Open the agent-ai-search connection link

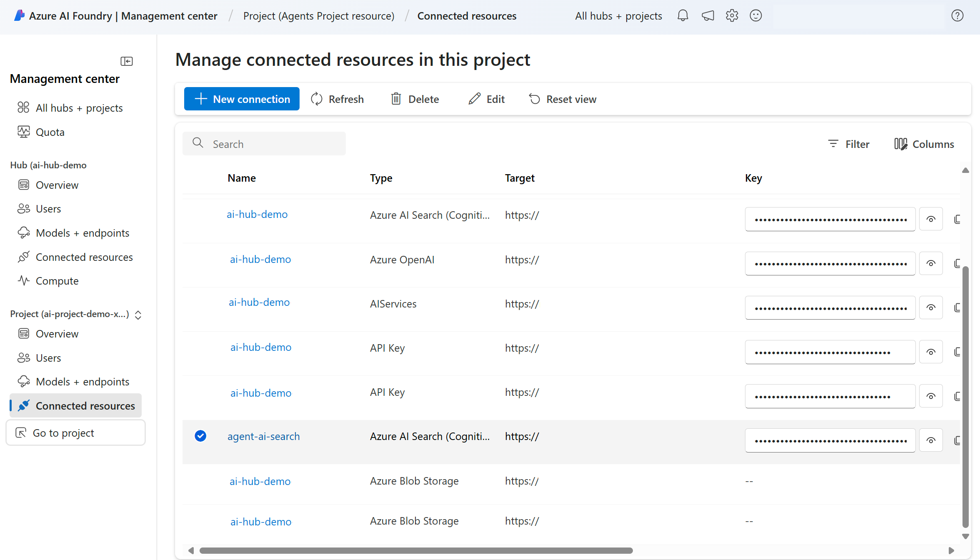coord(263,436)
